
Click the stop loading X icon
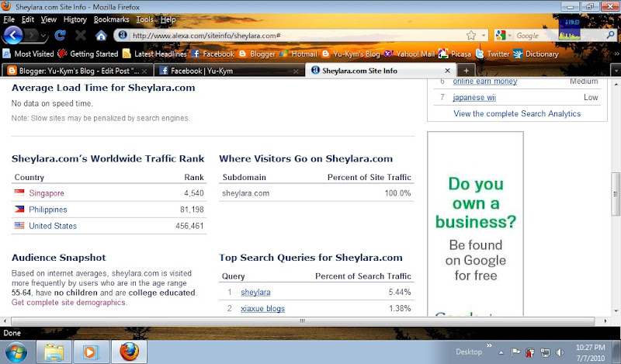81,36
